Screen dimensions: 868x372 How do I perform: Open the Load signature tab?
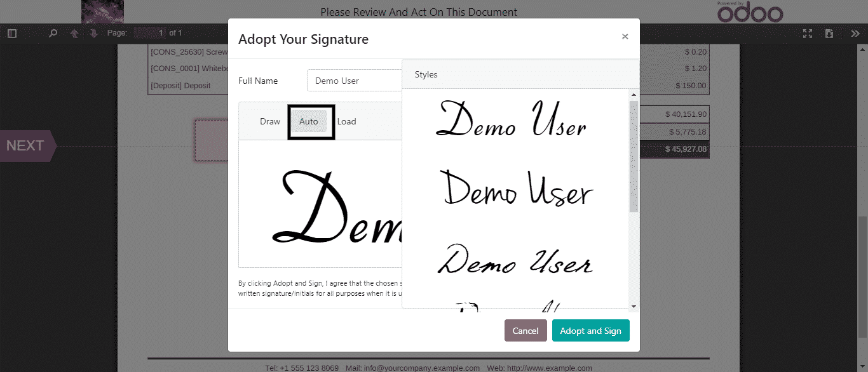(346, 121)
